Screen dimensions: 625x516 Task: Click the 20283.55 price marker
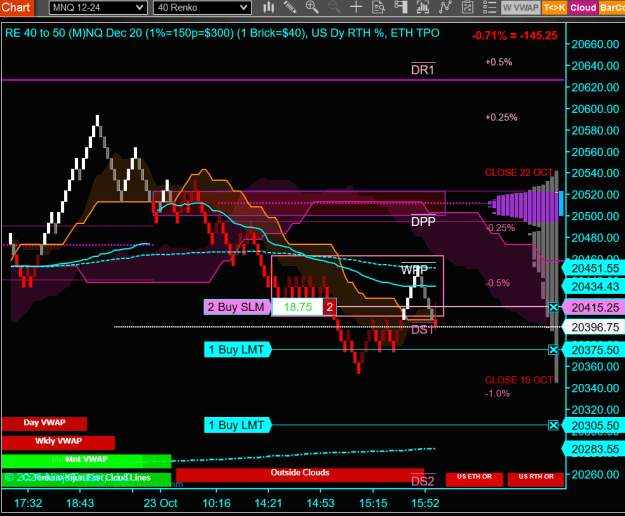(x=594, y=449)
